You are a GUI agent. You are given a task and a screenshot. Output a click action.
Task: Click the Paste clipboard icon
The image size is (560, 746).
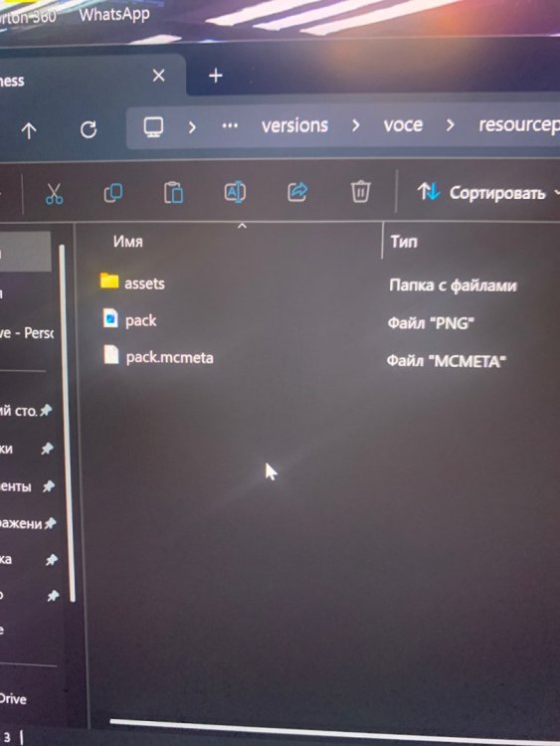173,193
